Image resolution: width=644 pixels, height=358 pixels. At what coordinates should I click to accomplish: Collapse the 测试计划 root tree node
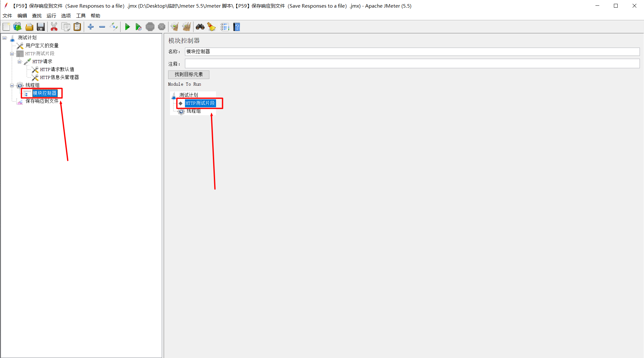click(4, 38)
